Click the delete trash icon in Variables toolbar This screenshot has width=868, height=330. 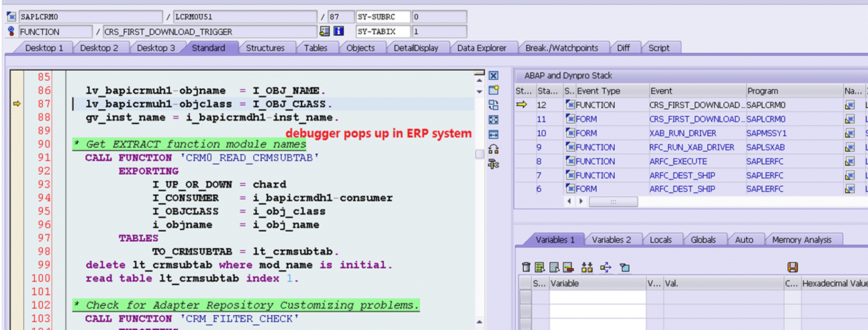point(526,267)
